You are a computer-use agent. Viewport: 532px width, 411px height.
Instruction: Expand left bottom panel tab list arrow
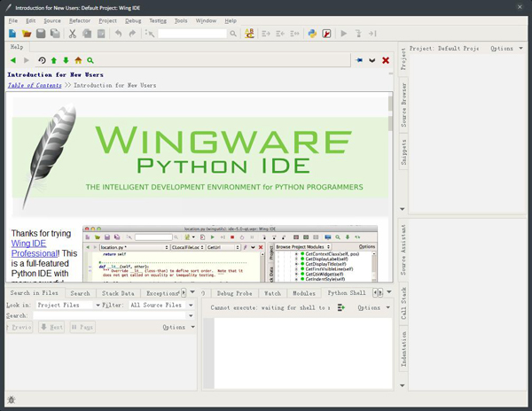pyautogui.click(x=192, y=291)
